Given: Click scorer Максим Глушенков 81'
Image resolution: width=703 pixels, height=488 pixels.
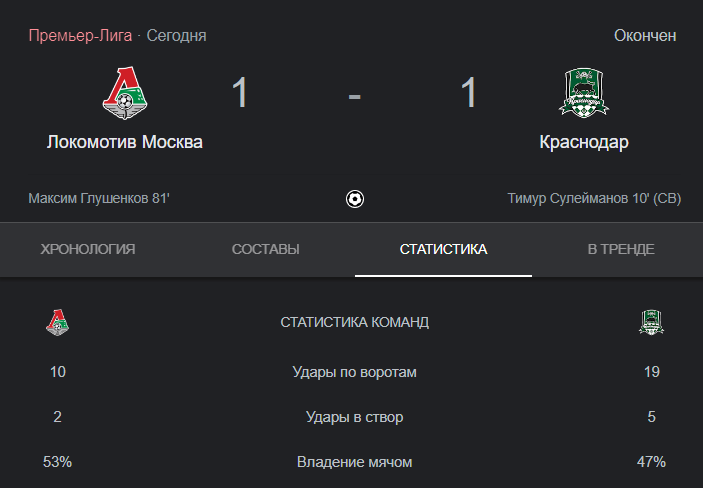Looking at the screenshot, I should click(99, 198).
